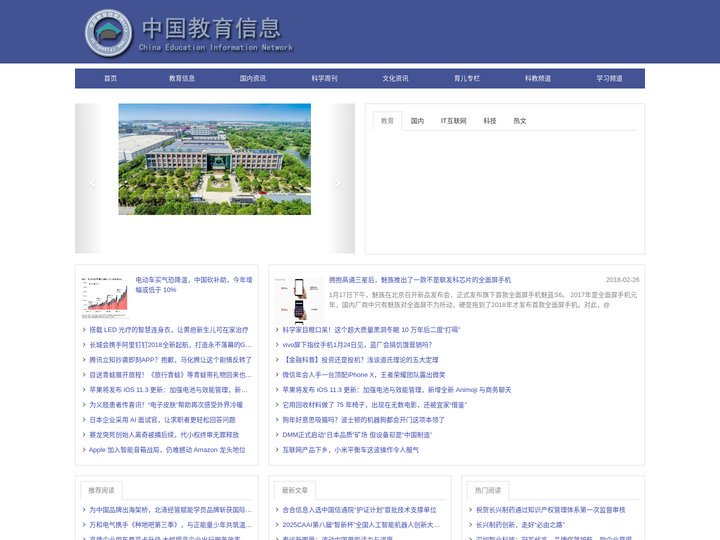
Task: Open article 合合信息入选中国信通院
Action: point(360,510)
